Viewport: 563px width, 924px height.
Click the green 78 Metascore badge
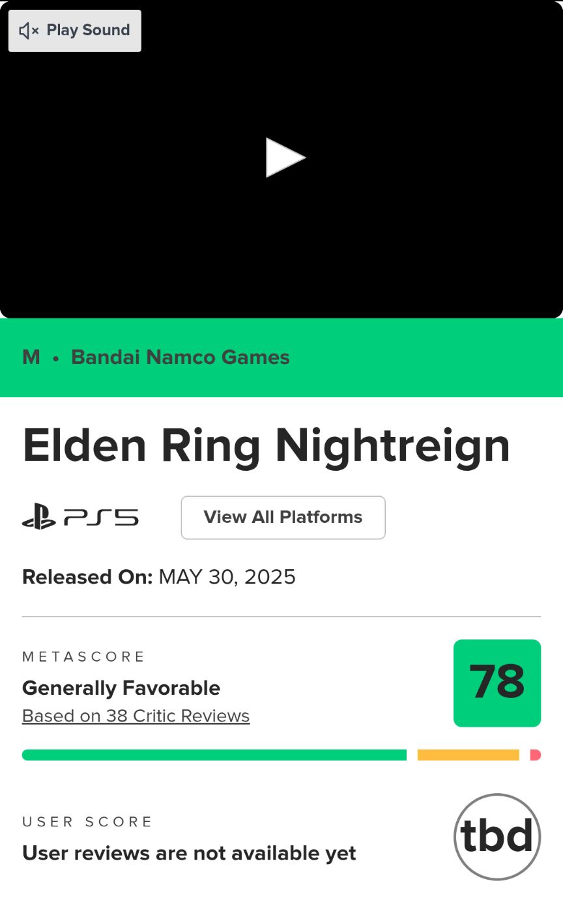(x=497, y=683)
